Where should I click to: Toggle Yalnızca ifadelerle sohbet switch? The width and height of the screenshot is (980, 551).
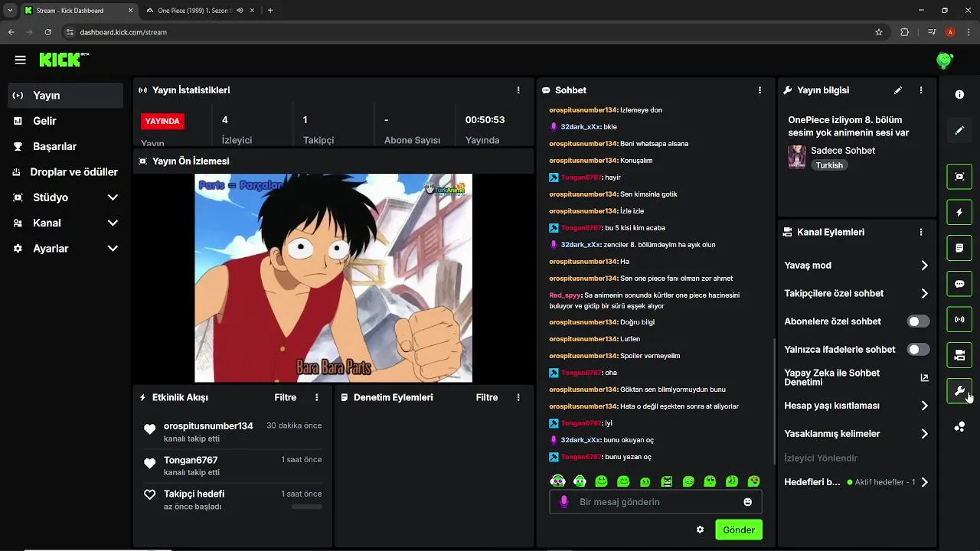pos(918,349)
